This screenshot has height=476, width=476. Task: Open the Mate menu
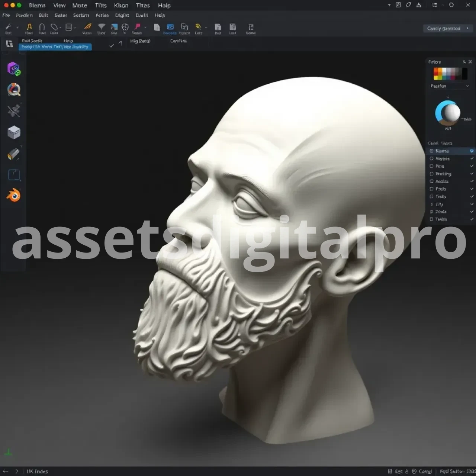click(80, 5)
